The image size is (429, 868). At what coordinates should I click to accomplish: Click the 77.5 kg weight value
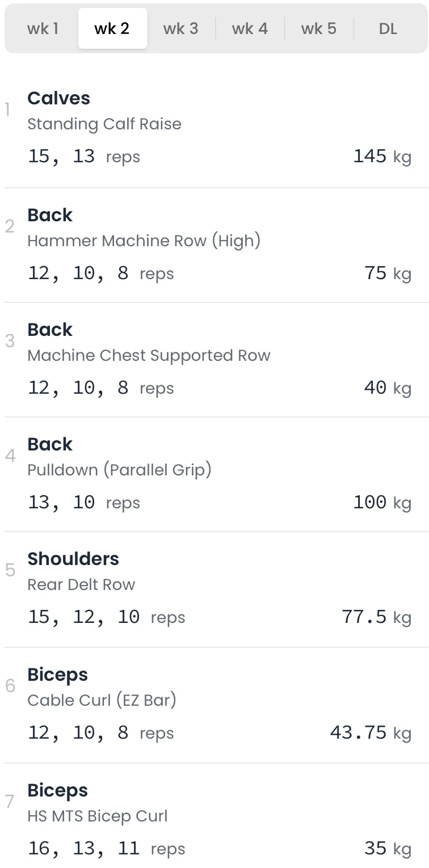(376, 617)
